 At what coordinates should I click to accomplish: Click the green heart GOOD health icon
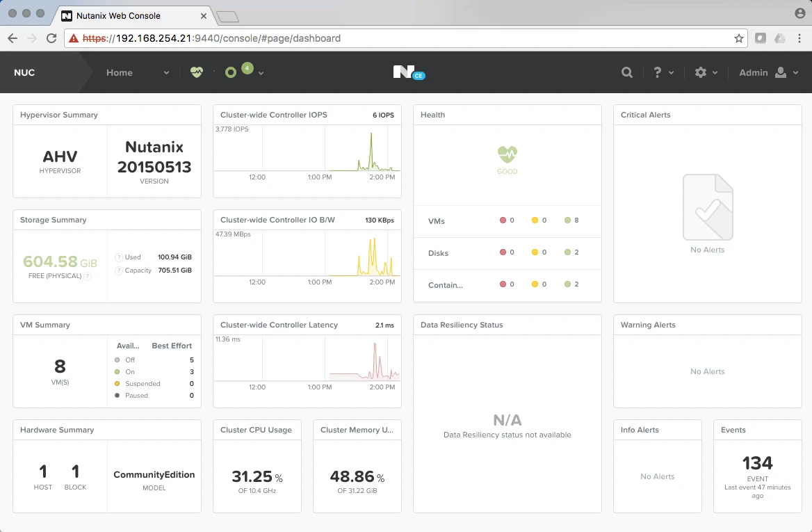coord(507,154)
